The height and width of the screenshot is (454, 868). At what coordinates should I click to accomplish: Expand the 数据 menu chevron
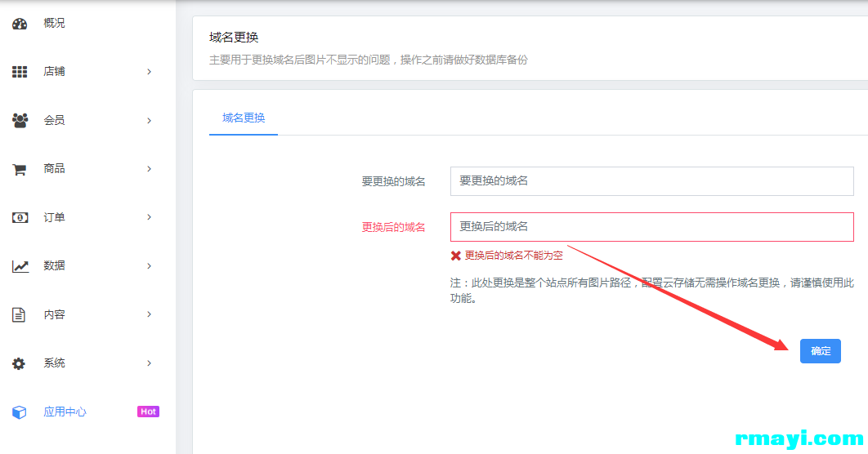coord(149,266)
